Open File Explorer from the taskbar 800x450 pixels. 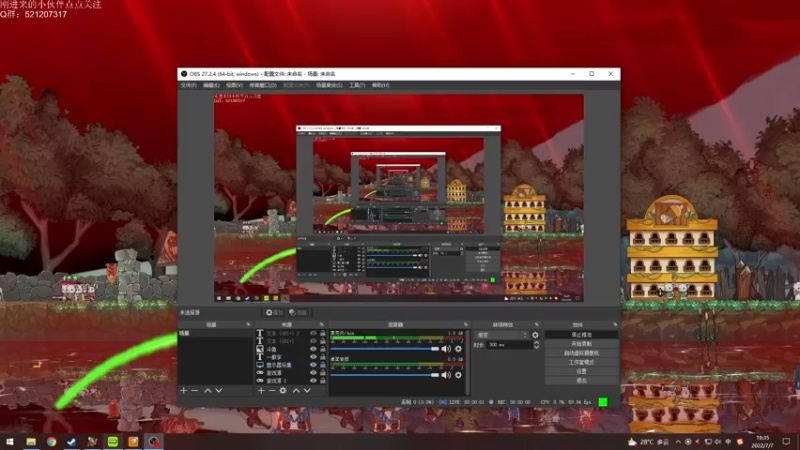[31, 441]
